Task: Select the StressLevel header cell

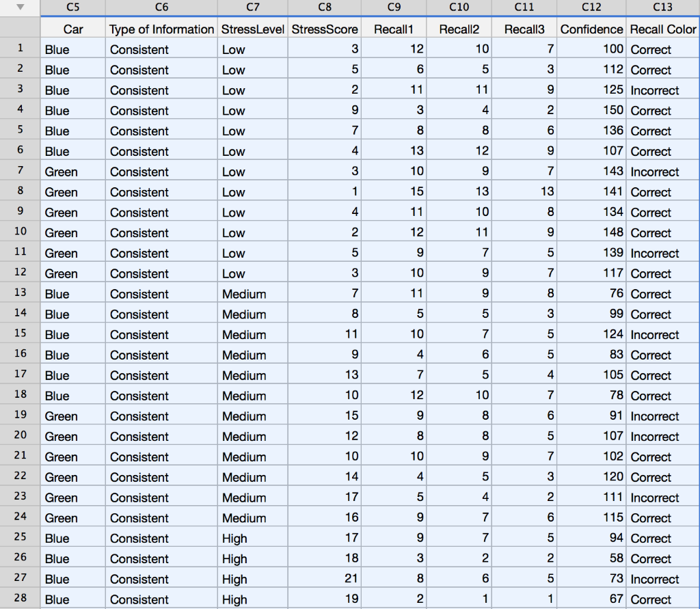Action: pos(252,29)
